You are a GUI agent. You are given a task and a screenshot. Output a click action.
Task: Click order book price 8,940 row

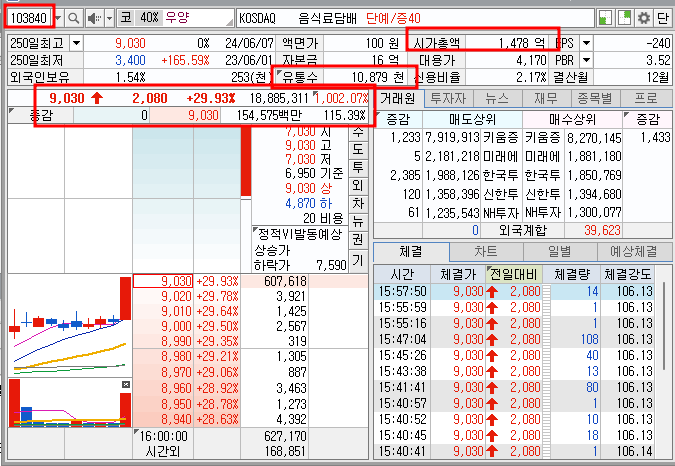pyautogui.click(x=250, y=419)
